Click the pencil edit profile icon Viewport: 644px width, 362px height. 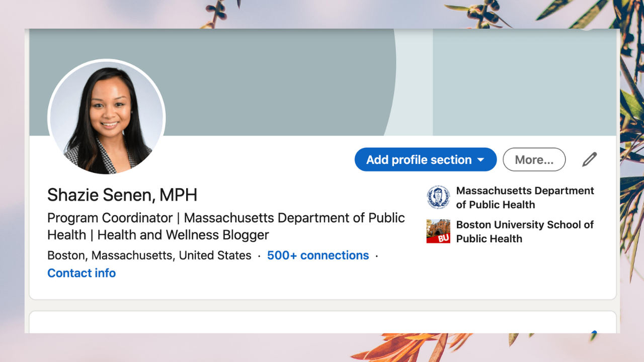click(589, 159)
